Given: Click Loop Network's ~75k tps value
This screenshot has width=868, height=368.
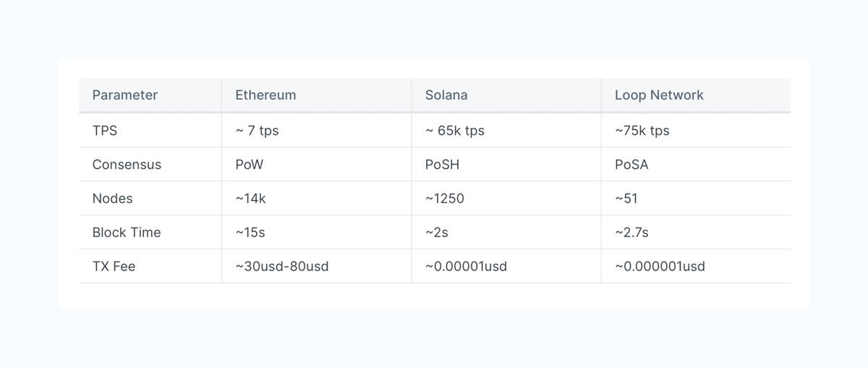Looking at the screenshot, I should 642,131.
